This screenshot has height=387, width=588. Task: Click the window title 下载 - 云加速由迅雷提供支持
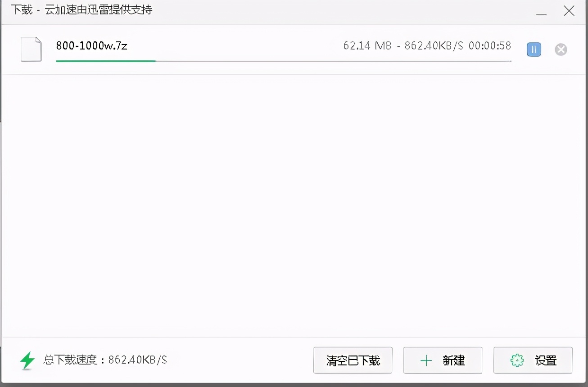coord(81,9)
